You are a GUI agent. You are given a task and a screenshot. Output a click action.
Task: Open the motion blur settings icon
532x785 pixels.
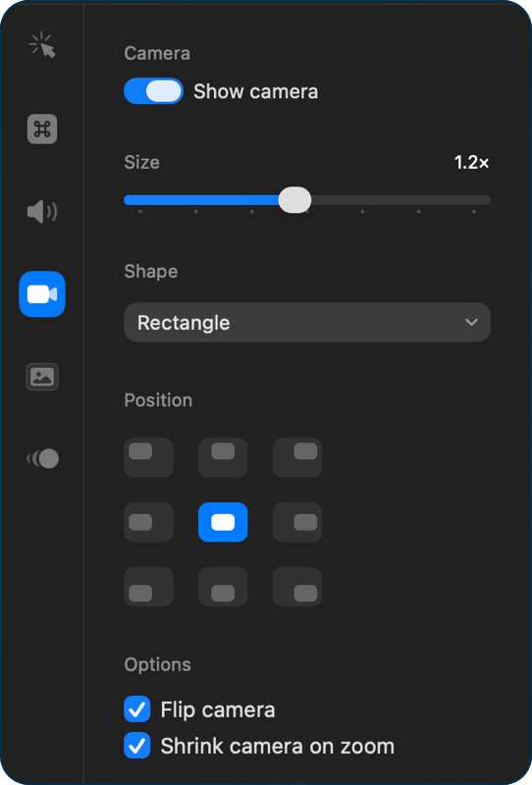point(42,458)
